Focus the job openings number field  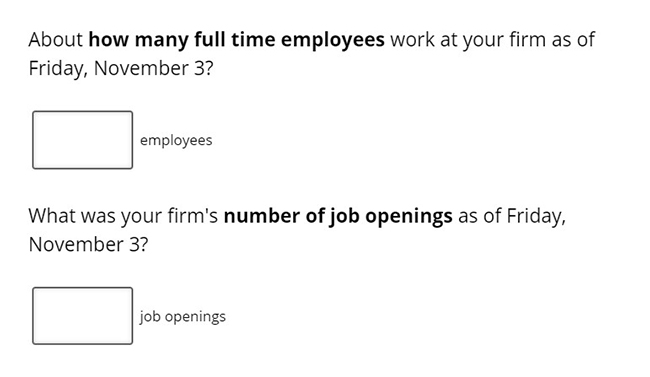(82, 316)
